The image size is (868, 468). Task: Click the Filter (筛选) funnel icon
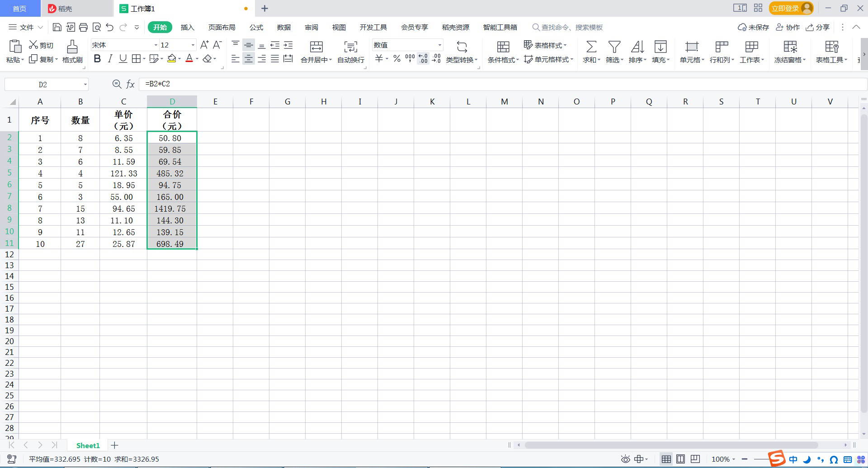[614, 47]
